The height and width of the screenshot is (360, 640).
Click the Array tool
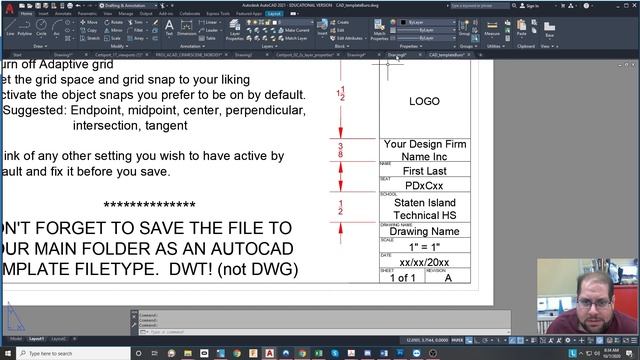click(x=136, y=38)
